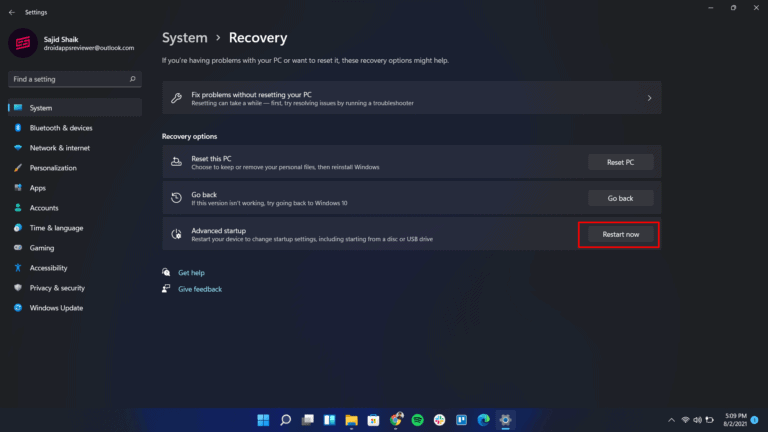This screenshot has height=432, width=768.
Task: Open Personalization settings
Action: (x=75, y=168)
